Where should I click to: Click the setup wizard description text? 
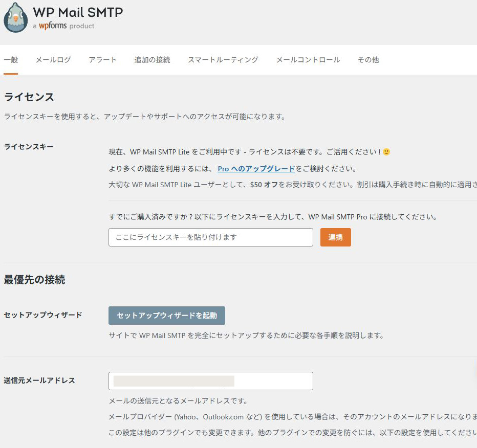tap(246, 335)
